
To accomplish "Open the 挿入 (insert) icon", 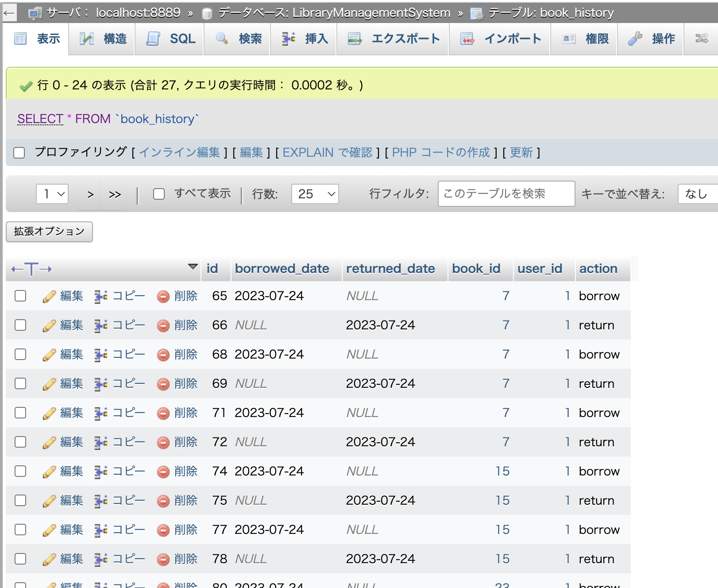I will 288,39.
